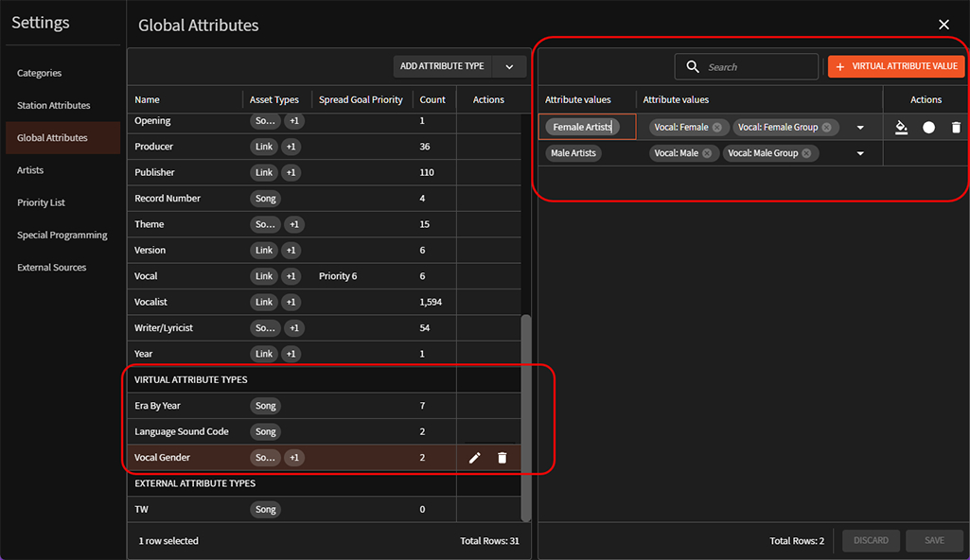Open the Special Programming settings section

click(63, 235)
